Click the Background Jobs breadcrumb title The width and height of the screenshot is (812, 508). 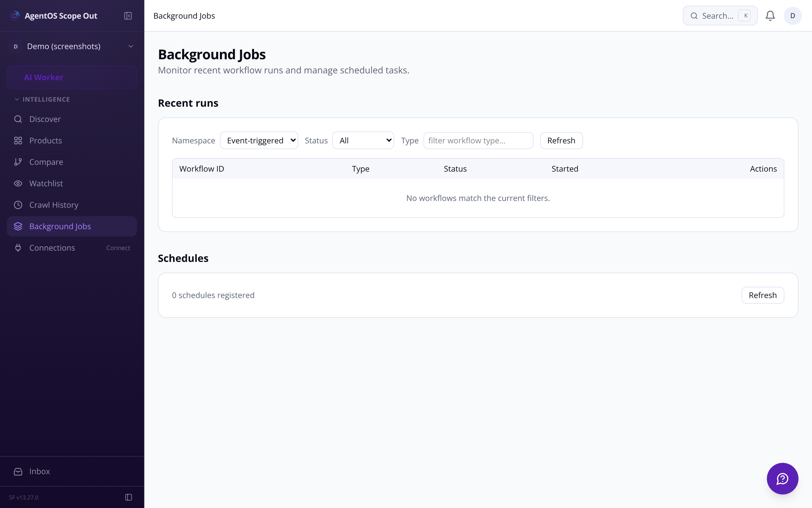184,16
